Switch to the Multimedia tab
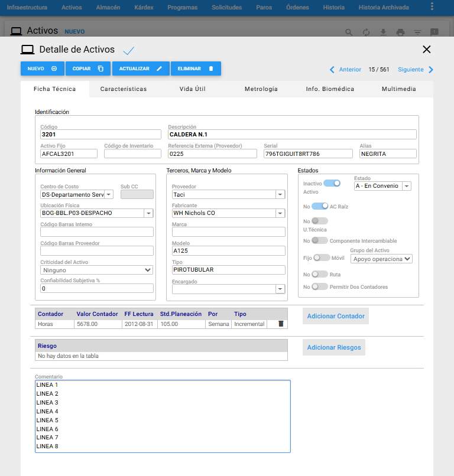 point(398,89)
